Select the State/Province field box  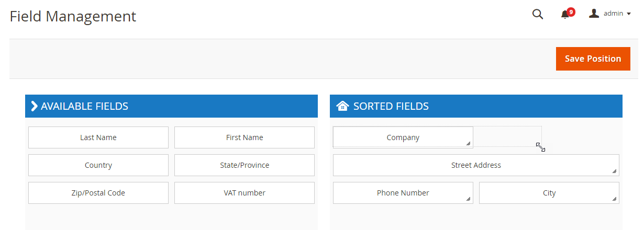245,165
